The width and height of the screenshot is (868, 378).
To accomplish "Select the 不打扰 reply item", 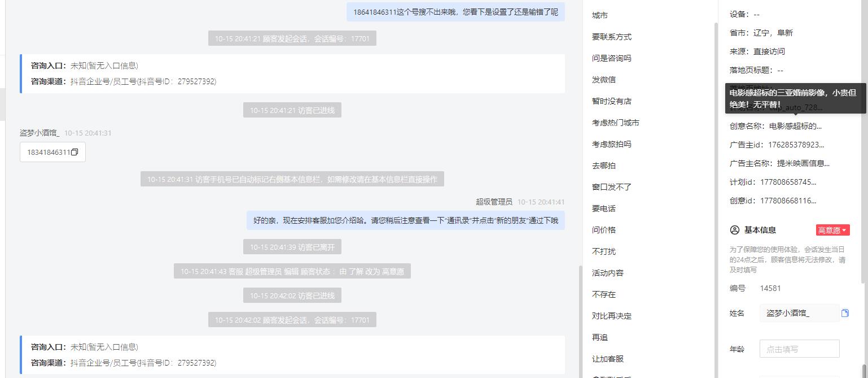I will 604,251.
